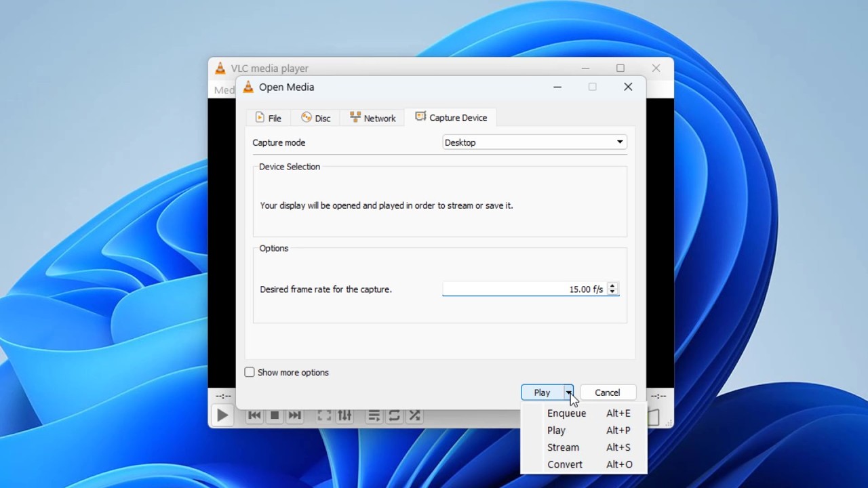This screenshot has width=868, height=488.
Task: Click the 'Capture mode' label
Action: 279,142
